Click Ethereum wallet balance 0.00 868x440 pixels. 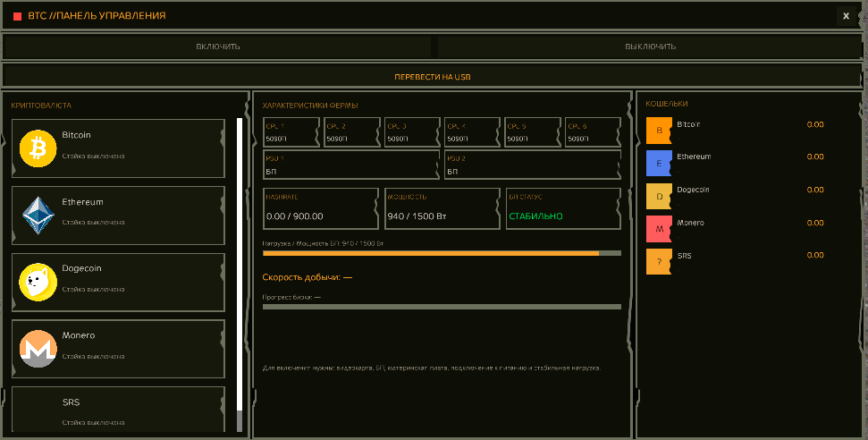[x=815, y=157]
